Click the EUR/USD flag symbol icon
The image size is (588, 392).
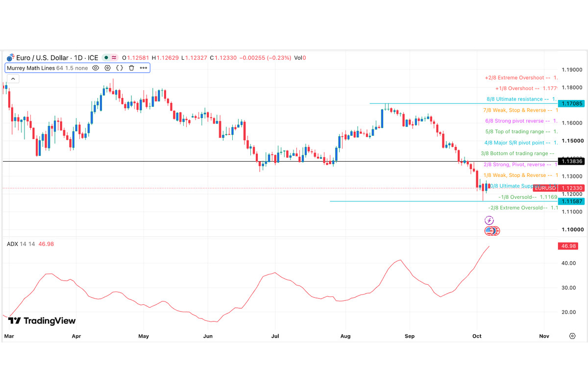[10, 58]
